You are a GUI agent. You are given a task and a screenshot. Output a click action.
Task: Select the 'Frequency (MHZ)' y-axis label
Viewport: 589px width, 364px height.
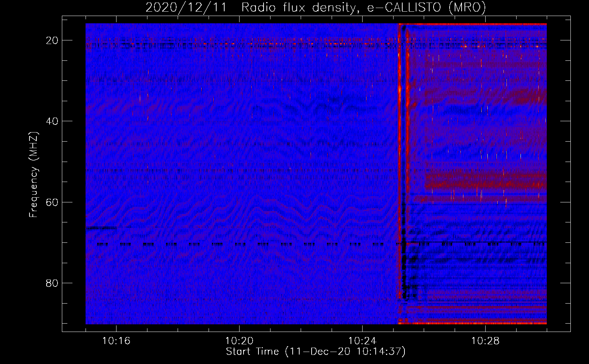tap(33, 174)
